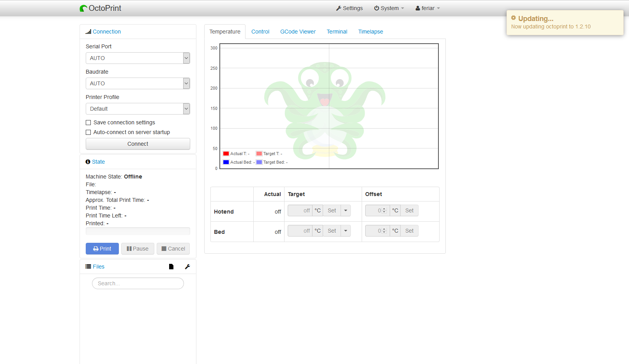629x364 pixels.
Task: Collapse the Files panel header link
Action: coord(99,267)
